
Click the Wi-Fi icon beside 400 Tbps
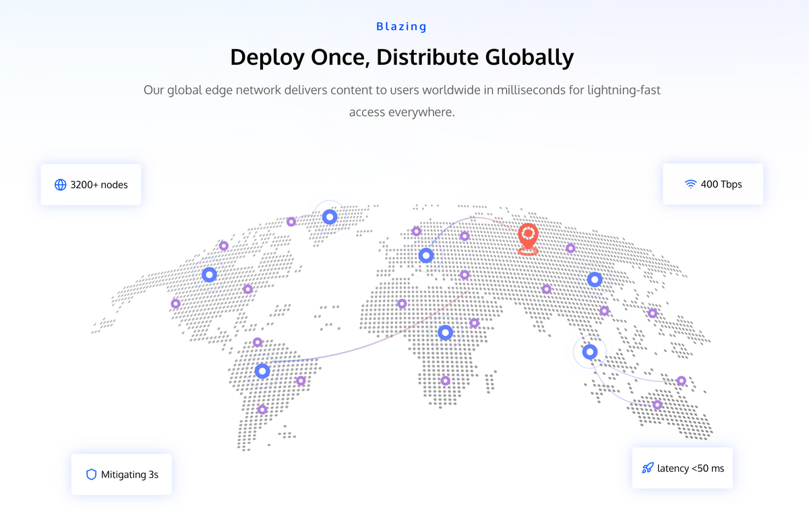point(690,184)
